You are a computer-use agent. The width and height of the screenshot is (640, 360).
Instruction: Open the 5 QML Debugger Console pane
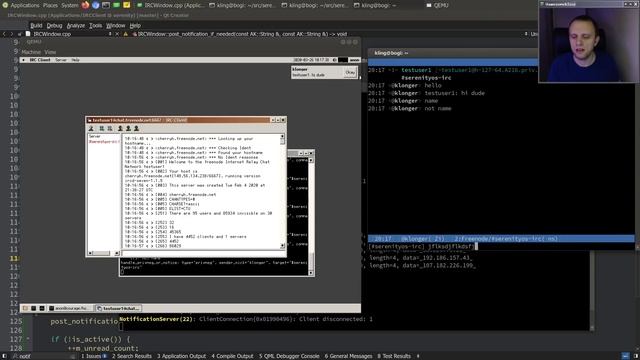click(289, 356)
